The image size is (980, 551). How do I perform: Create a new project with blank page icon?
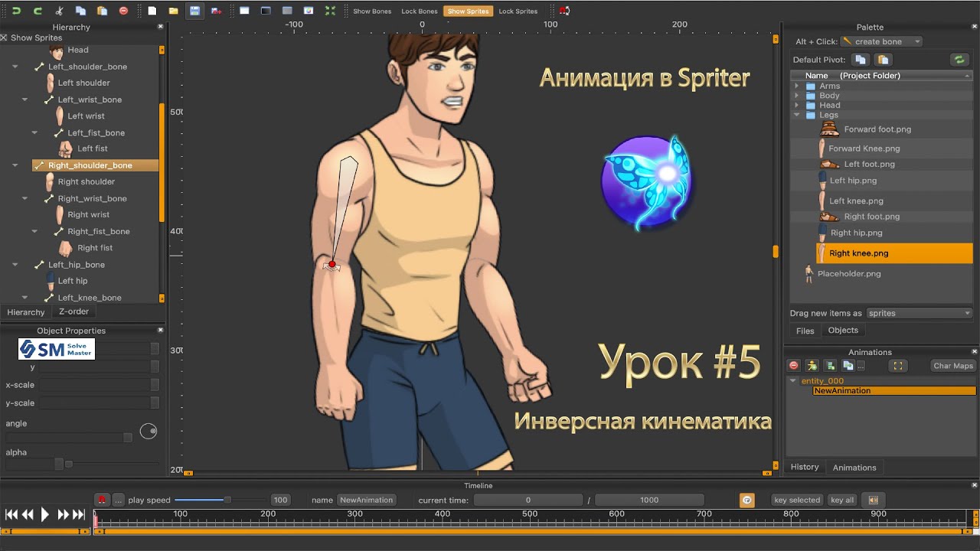[x=152, y=11]
